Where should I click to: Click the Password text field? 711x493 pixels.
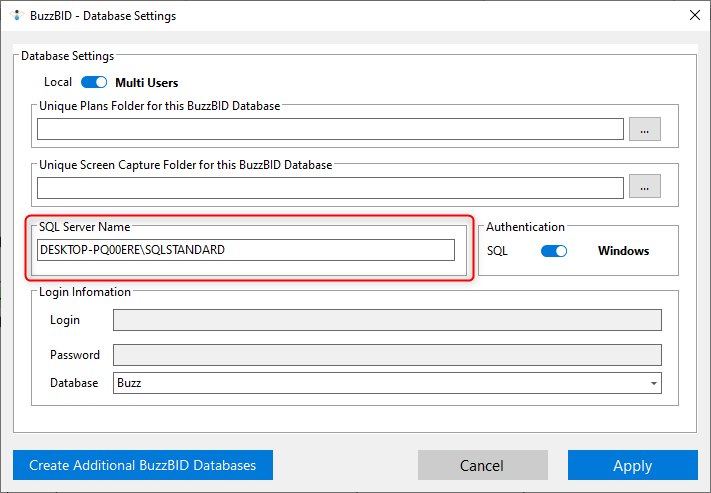[387, 355]
